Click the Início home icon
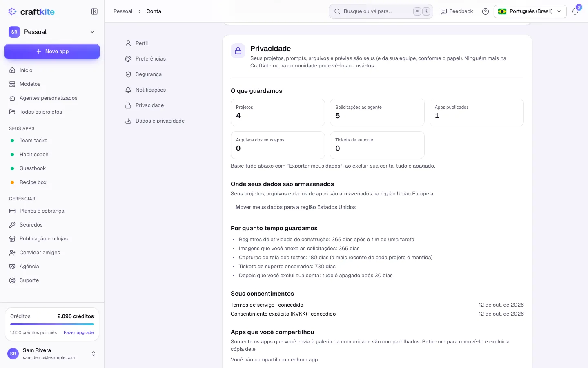Screen dimensions: 588x368 pos(12,70)
